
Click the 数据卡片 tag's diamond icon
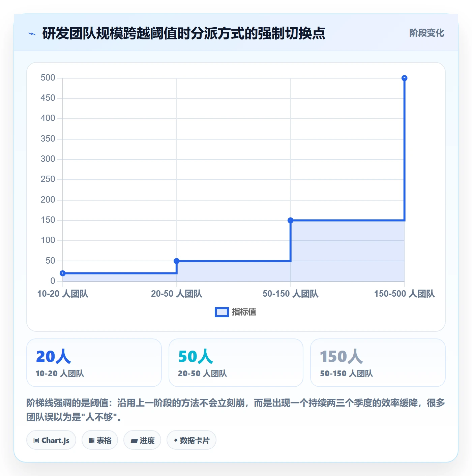pyautogui.click(x=176, y=440)
